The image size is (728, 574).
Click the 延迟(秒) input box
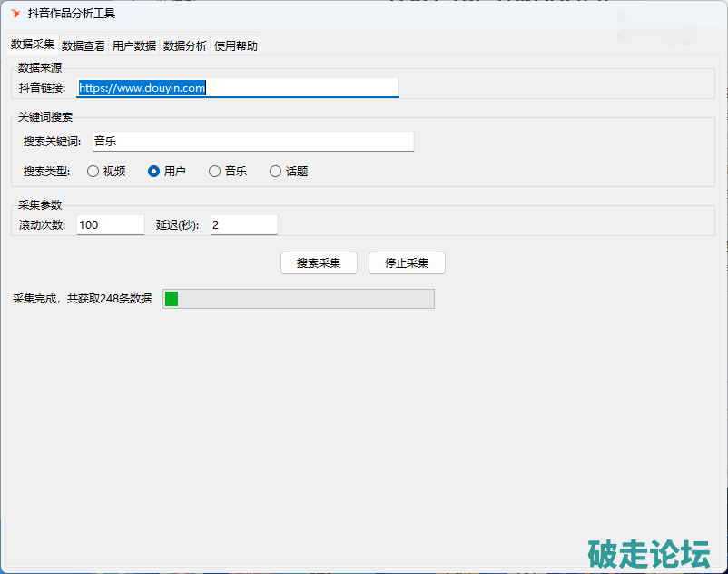coord(243,225)
